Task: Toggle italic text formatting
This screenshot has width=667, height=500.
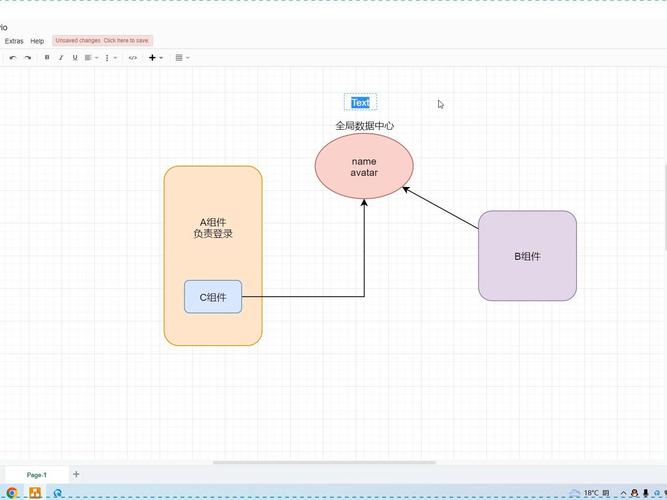Action: pyautogui.click(x=61, y=58)
